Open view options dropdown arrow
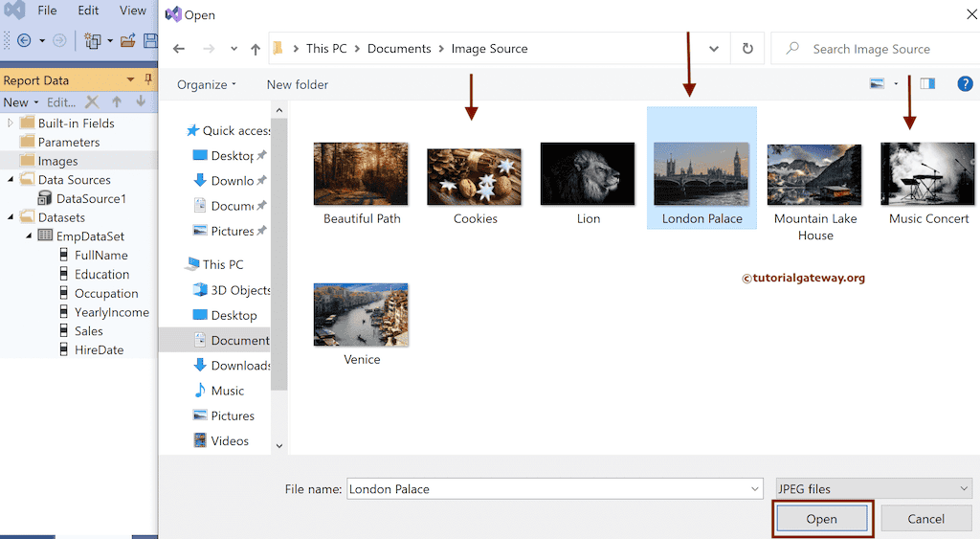This screenshot has width=980, height=539. [x=896, y=84]
